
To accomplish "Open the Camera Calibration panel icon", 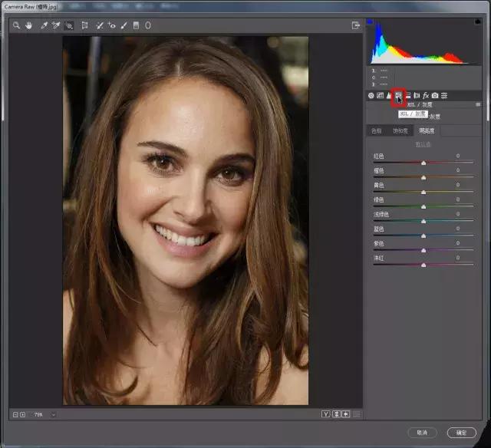I will click(435, 96).
